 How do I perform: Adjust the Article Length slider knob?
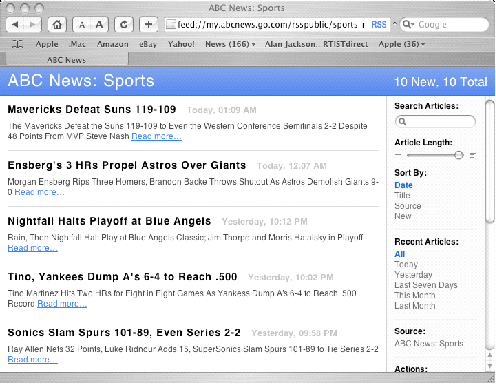(x=459, y=155)
